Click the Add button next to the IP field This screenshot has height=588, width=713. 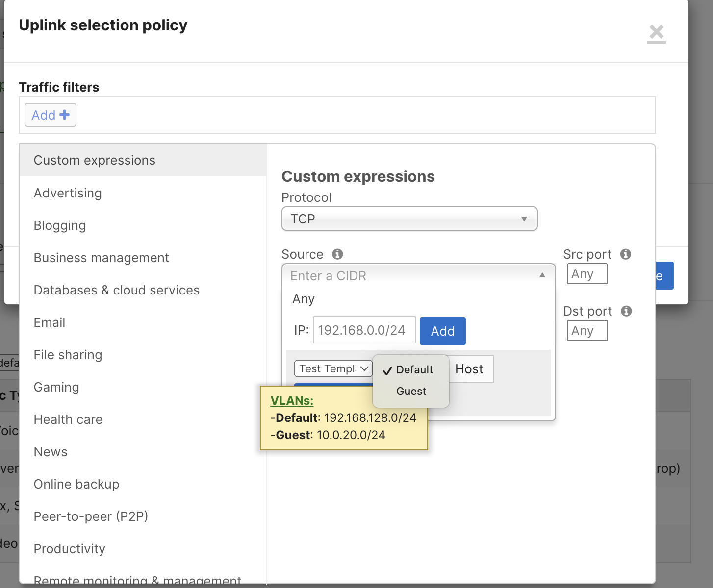pyautogui.click(x=442, y=331)
